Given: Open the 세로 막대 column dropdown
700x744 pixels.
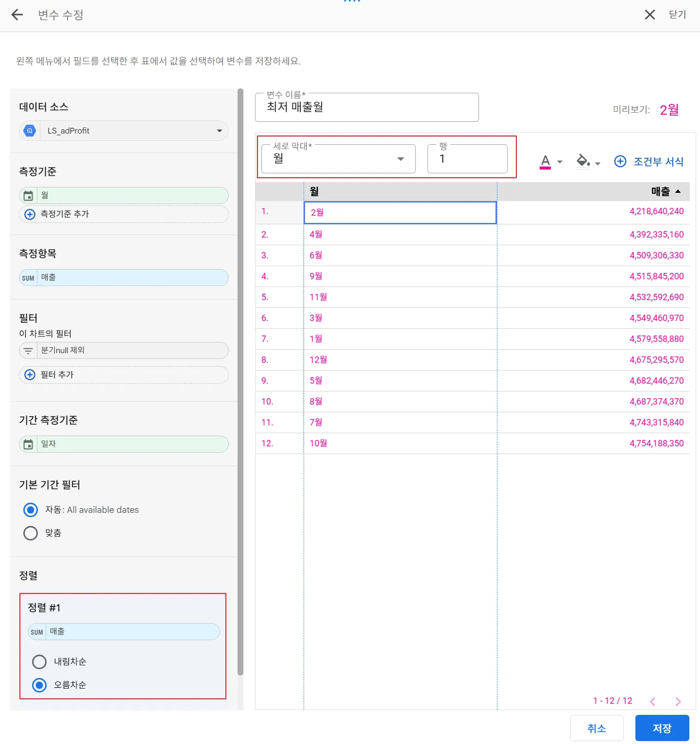Looking at the screenshot, I should (400, 159).
